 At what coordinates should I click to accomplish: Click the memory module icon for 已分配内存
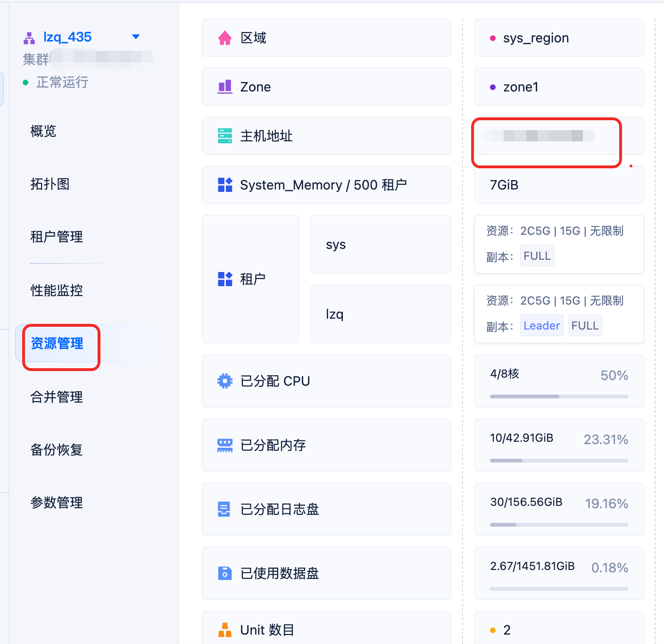point(225,445)
